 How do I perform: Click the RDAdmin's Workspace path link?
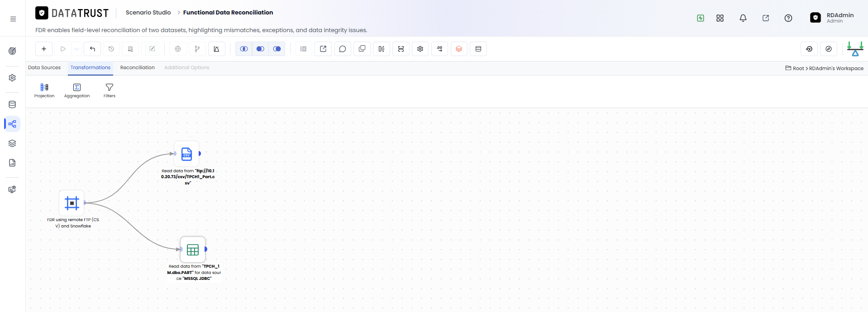[836, 69]
